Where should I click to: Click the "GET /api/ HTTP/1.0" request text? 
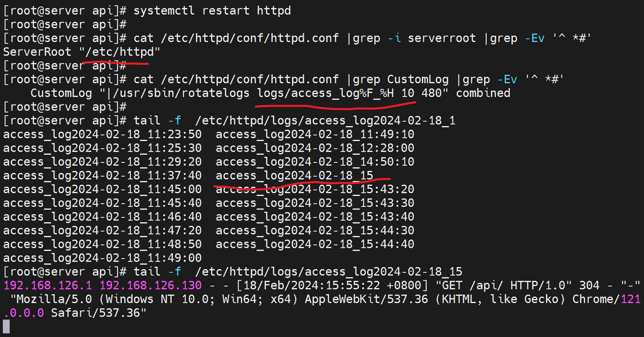point(503,285)
